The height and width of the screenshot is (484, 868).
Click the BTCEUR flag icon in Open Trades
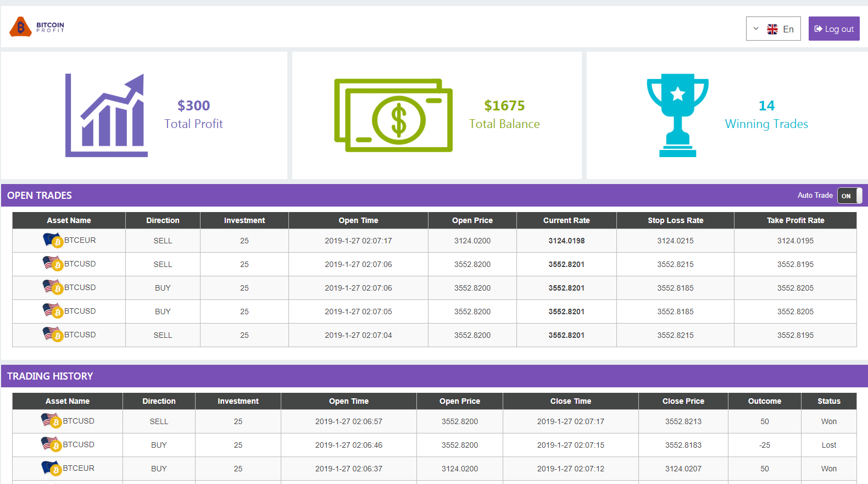coord(53,241)
